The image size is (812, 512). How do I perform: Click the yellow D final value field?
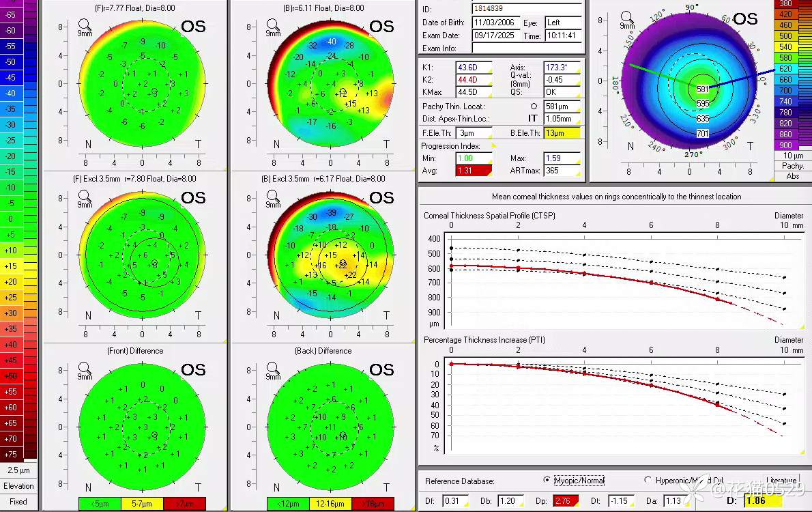point(763,501)
